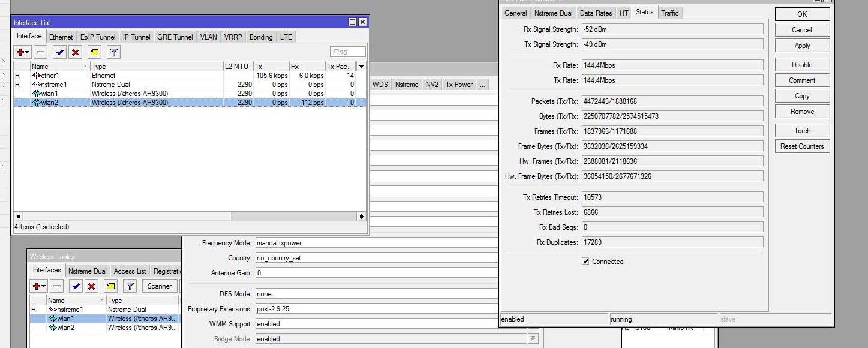Click the red plus add button in Wireless Tables
Viewport: 868px width, 348px height.
(39, 286)
